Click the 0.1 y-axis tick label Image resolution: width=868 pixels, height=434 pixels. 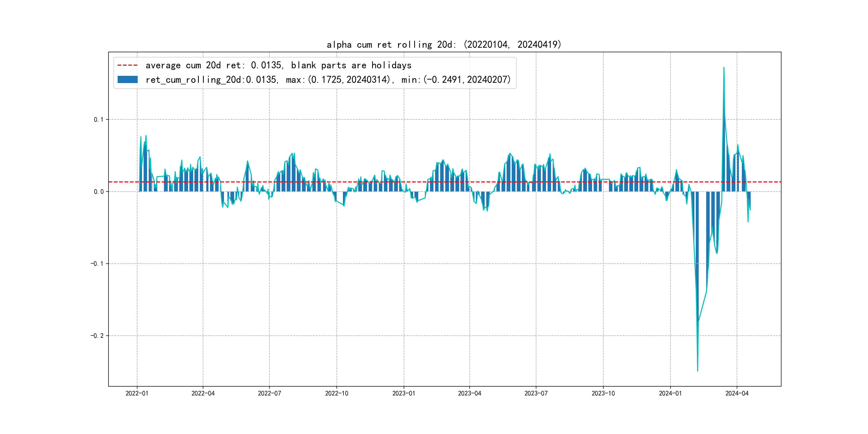[98, 120]
